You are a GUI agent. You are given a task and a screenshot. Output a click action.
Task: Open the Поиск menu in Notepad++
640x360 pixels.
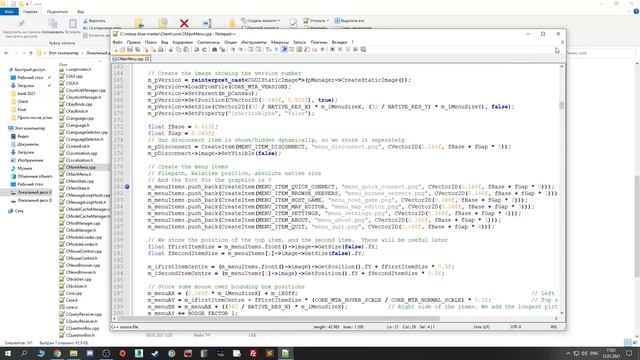[151, 42]
